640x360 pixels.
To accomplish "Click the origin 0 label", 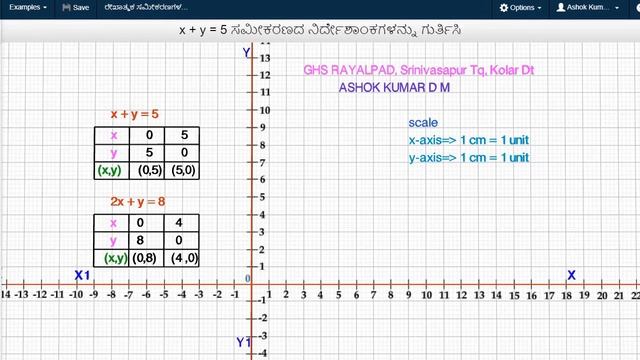I will pos(247,278).
